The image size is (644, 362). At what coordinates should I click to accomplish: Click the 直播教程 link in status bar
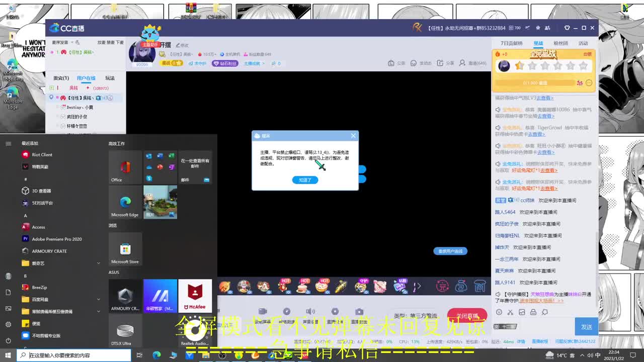click(x=540, y=341)
